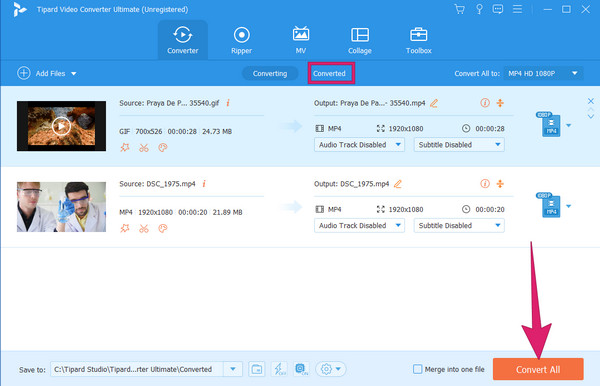The height and width of the screenshot is (386, 600).
Task: Open the feedback chat icon
Action: tap(497, 9)
